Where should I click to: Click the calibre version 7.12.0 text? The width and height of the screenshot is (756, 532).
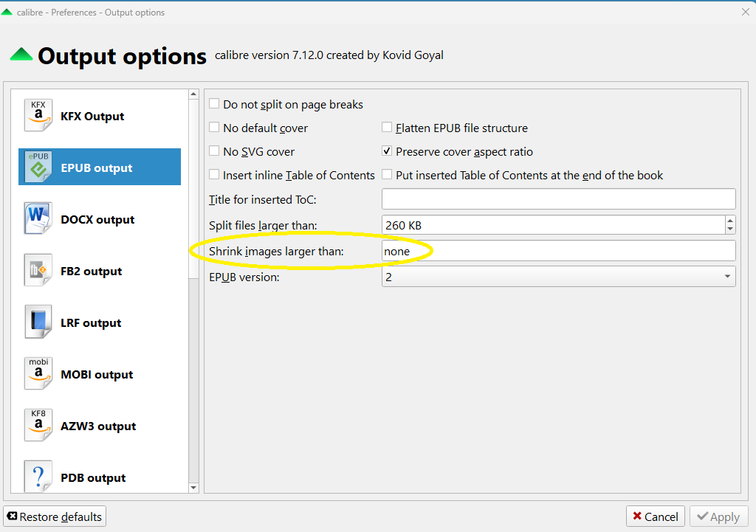[329, 55]
